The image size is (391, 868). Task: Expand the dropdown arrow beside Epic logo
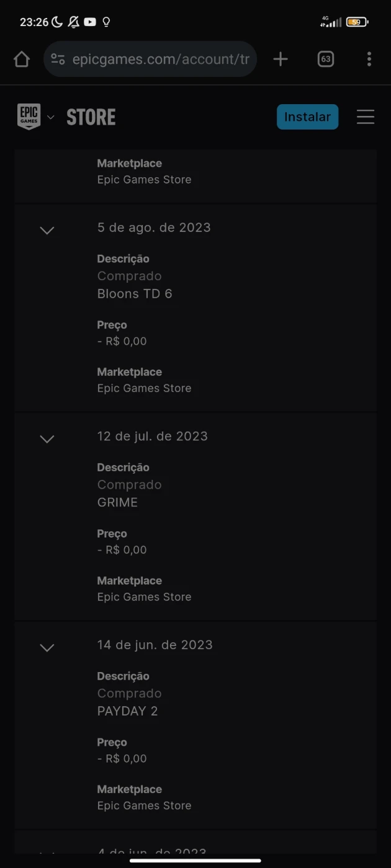pyautogui.click(x=51, y=117)
